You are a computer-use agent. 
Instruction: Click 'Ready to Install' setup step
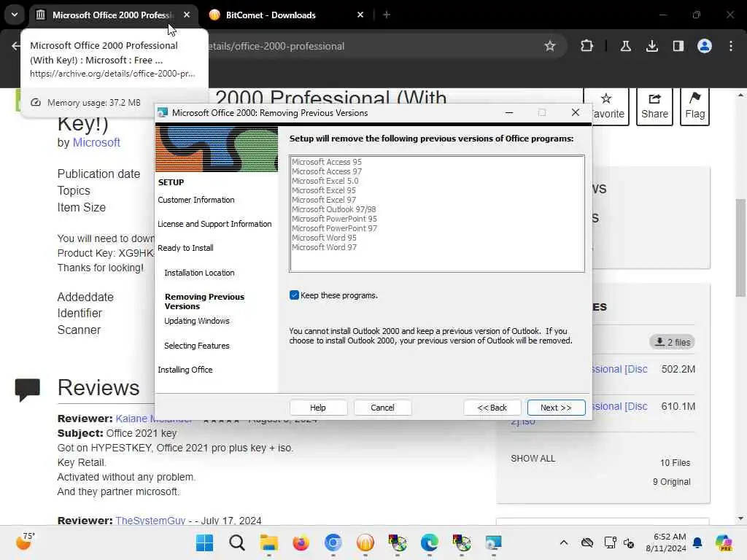(185, 248)
